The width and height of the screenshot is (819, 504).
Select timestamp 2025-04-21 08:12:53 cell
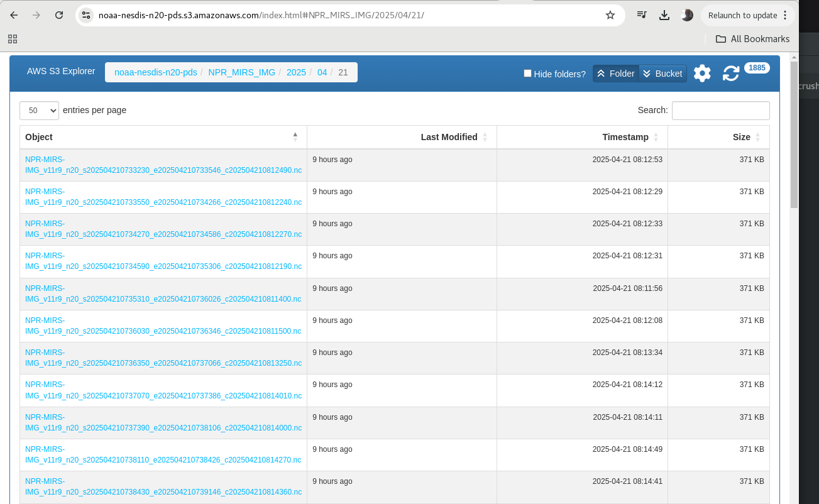(x=582, y=165)
